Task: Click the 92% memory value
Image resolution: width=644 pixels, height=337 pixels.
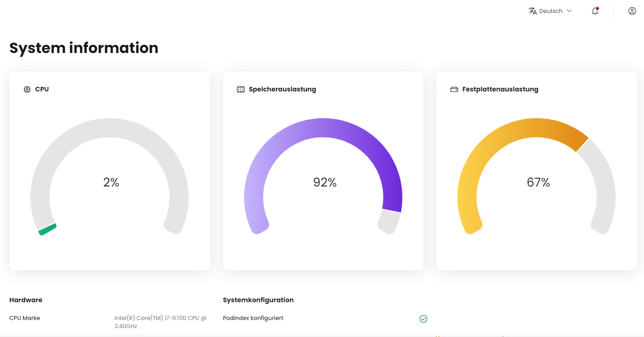Action: click(325, 182)
